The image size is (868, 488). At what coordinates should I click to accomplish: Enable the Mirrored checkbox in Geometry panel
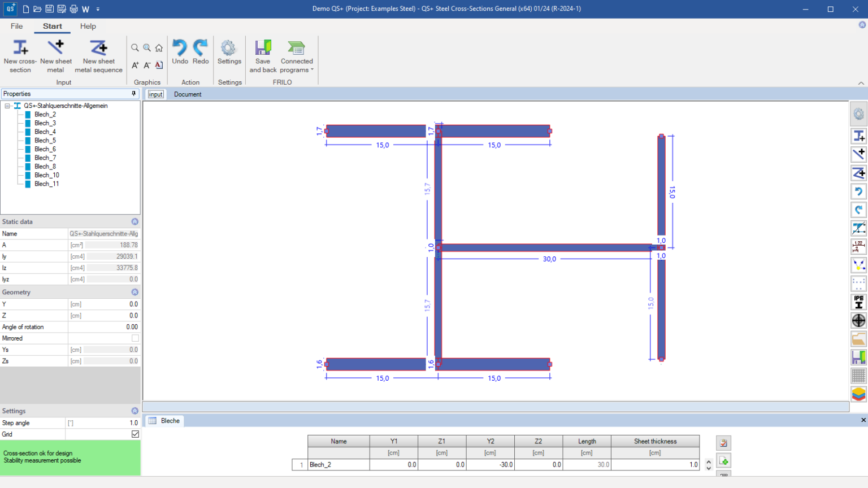[x=134, y=338]
